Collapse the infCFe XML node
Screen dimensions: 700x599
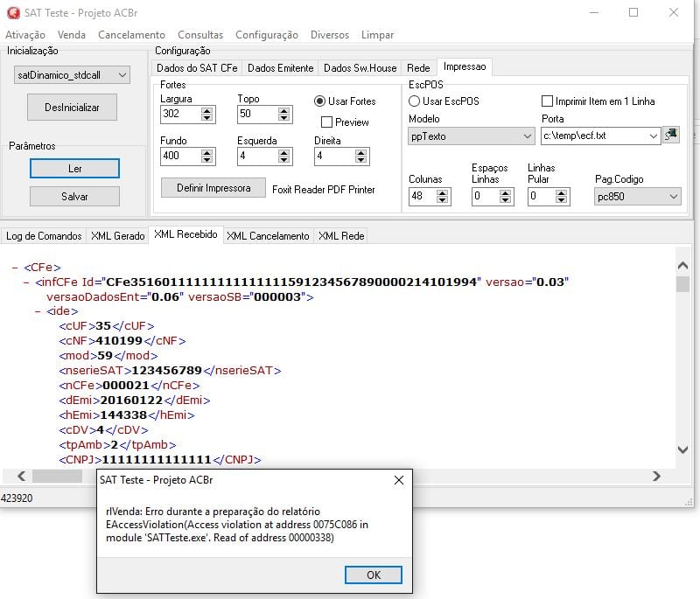[26, 282]
